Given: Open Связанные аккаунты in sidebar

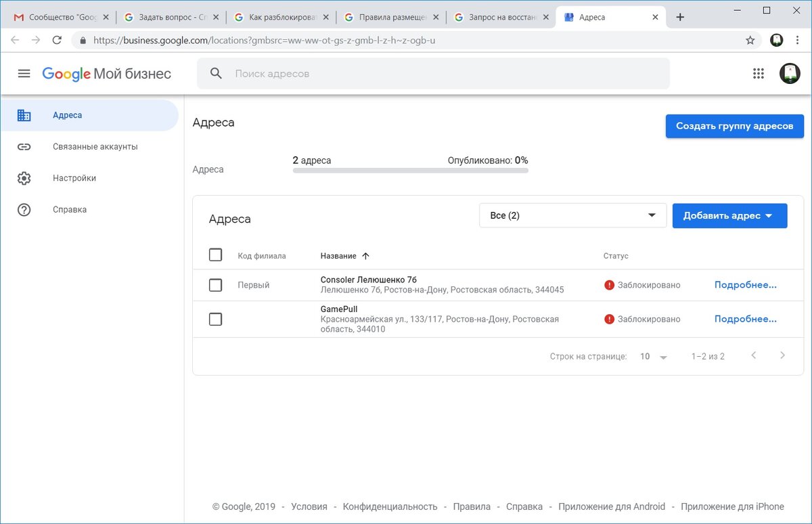Looking at the screenshot, I should coord(89,146).
